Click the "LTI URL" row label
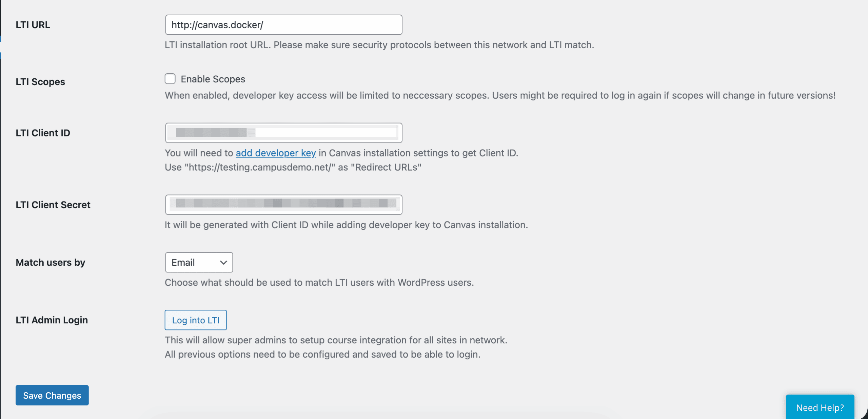The width and height of the screenshot is (868, 419). click(x=33, y=25)
